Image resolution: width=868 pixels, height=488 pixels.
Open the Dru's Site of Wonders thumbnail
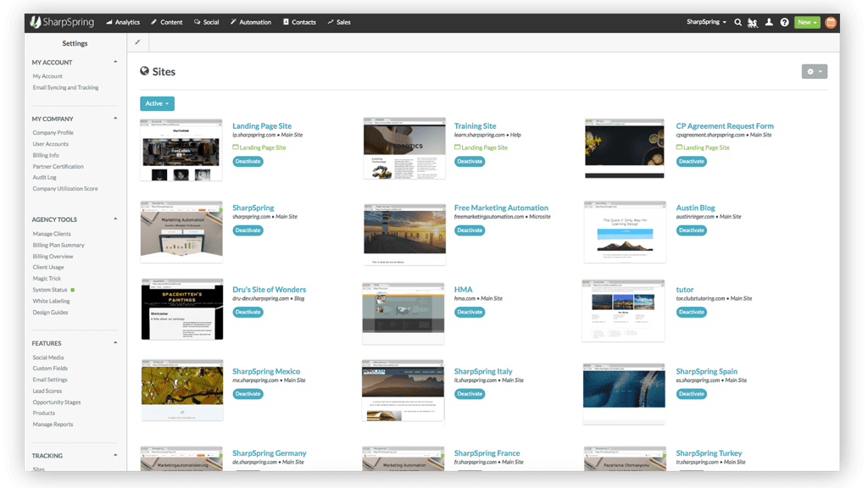click(x=182, y=309)
